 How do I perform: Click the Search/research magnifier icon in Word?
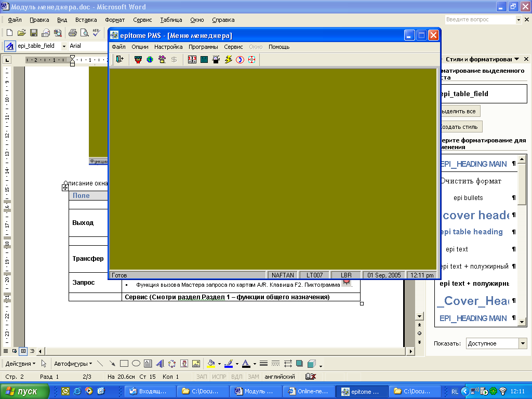[x=58, y=33]
